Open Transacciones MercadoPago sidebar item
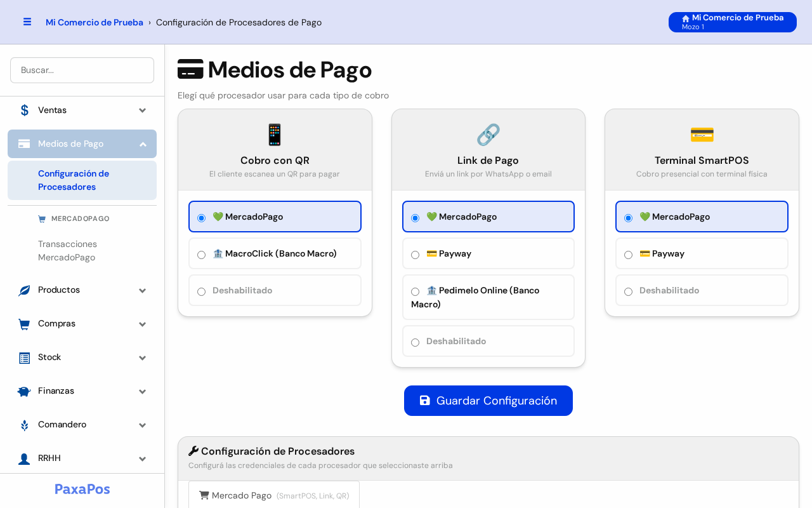Image resolution: width=812 pixels, height=508 pixels. pos(82,251)
